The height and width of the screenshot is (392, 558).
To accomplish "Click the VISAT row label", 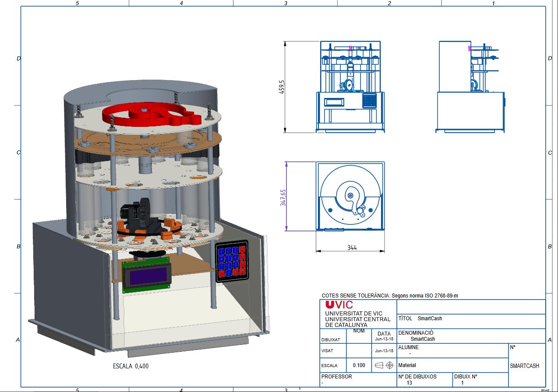I will 327,351.
